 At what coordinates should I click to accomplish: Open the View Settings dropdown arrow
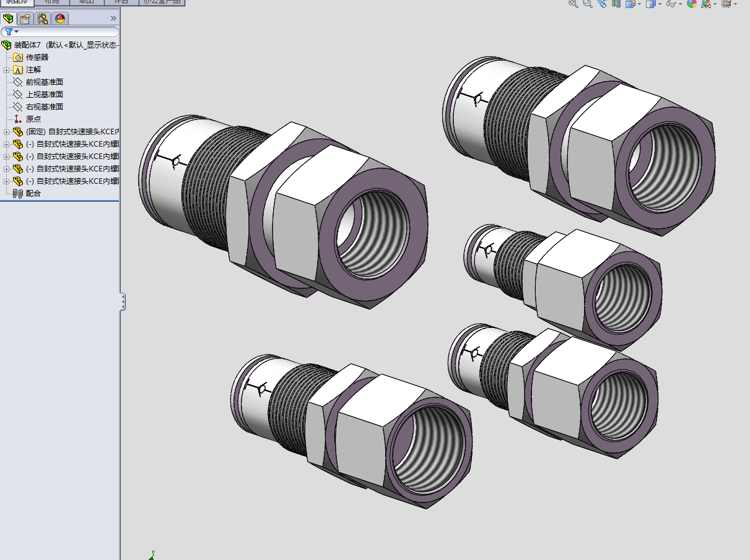[735, 4]
